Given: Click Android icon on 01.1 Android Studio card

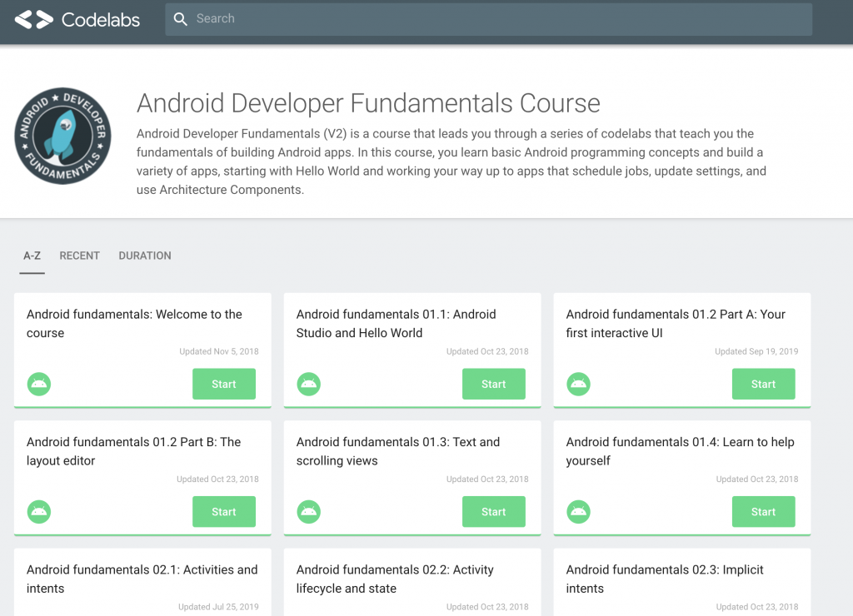Looking at the screenshot, I should click(x=308, y=384).
